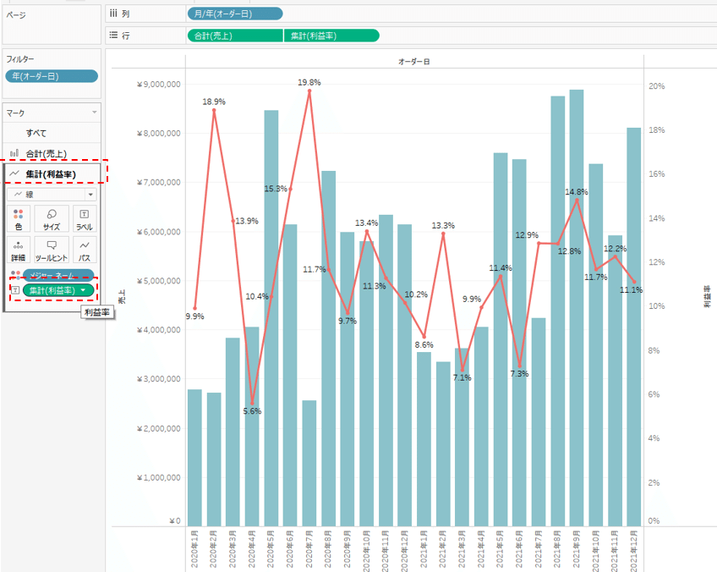
Task: Click the 年(オーダー日) filter pill
Action: point(52,76)
